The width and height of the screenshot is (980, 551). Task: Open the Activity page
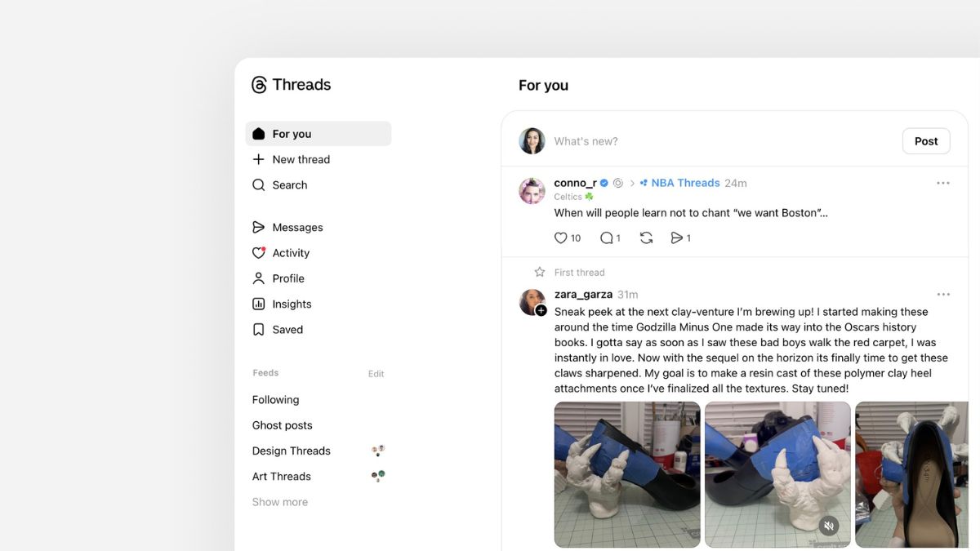291,253
